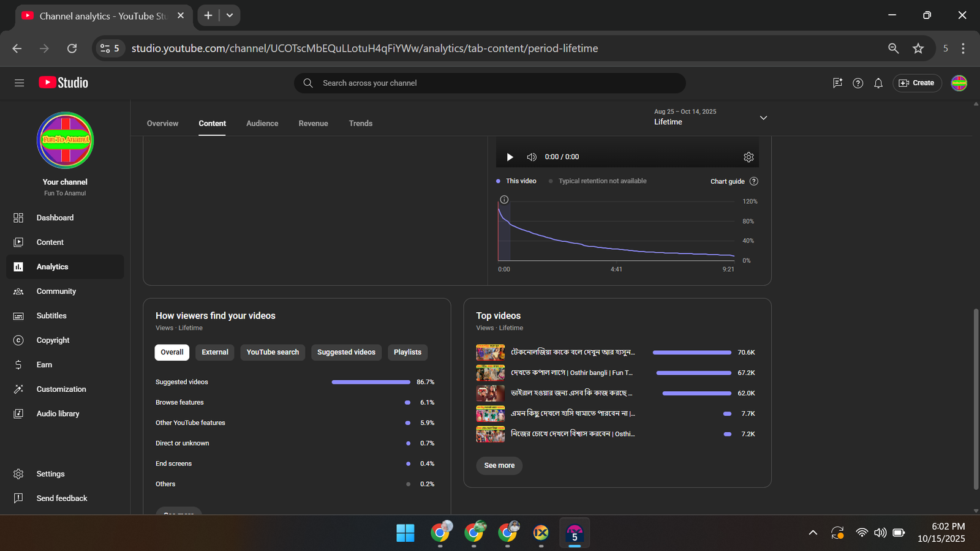The image size is (980, 551).
Task: Open the hamburger menu in Studio header
Action: (19, 83)
